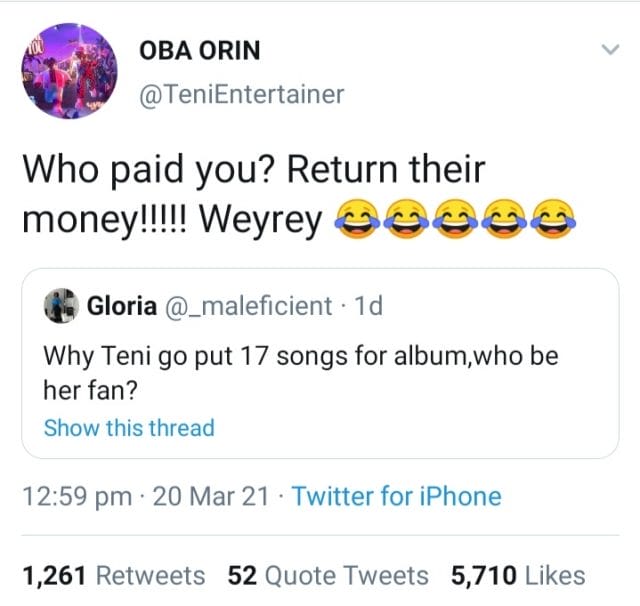
Task: Click Gloria's small avatar in quoted tweet
Action: [61, 306]
